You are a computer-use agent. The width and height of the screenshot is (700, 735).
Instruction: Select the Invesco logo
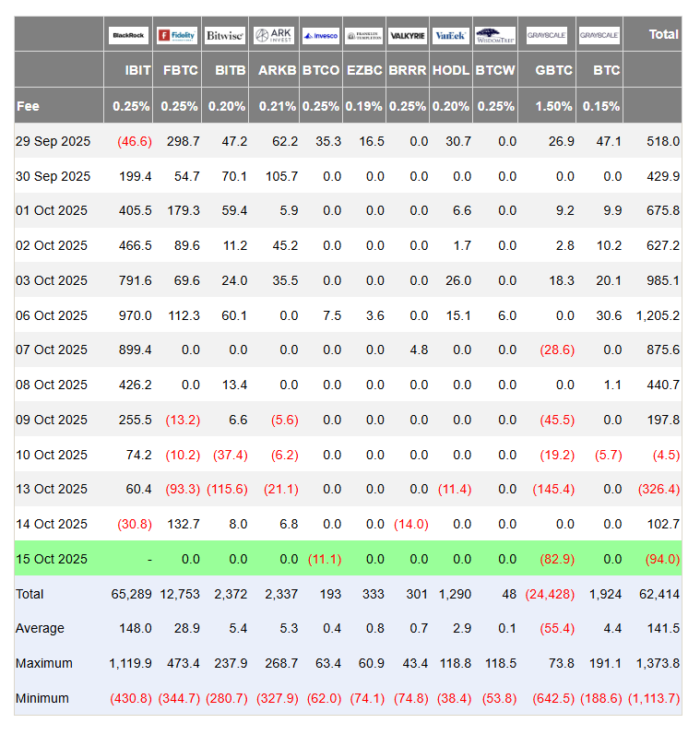(x=320, y=35)
